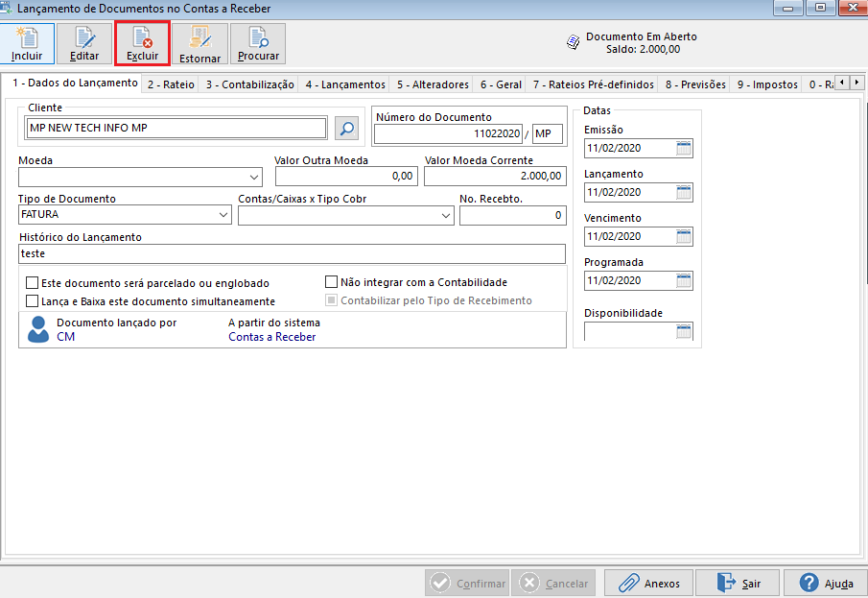
Task: Click the No. Recebto. field
Action: pos(512,216)
